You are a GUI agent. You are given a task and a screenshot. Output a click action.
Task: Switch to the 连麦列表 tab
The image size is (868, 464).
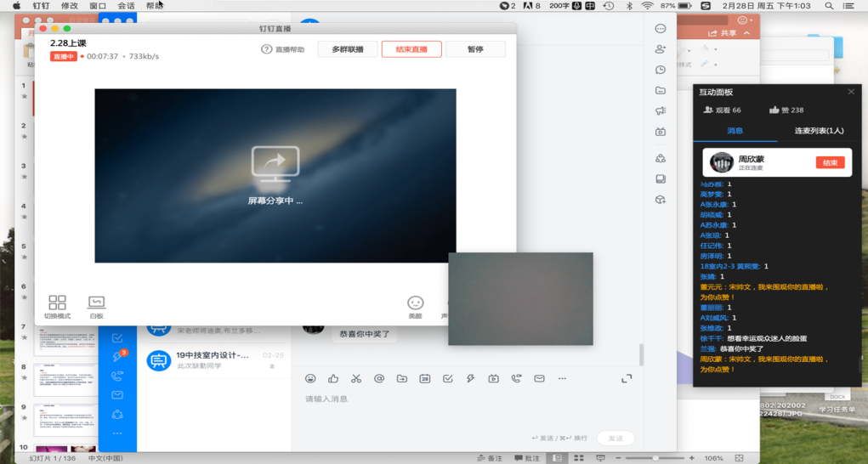point(819,131)
